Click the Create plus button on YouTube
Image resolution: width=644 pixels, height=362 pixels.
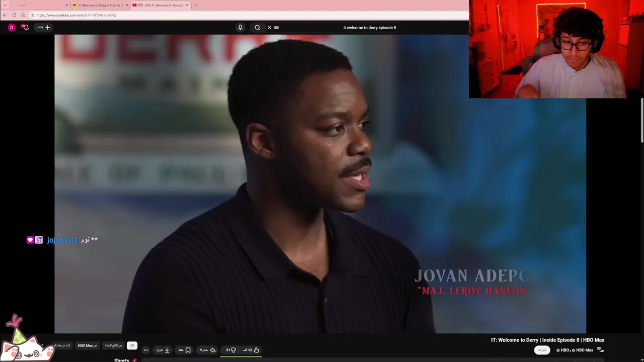click(x=44, y=28)
